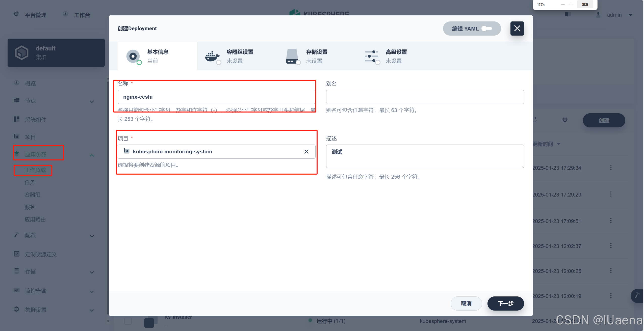Open row menu for 2025-01-23 17:09:51
This screenshot has height=331, width=644.
click(x=611, y=221)
